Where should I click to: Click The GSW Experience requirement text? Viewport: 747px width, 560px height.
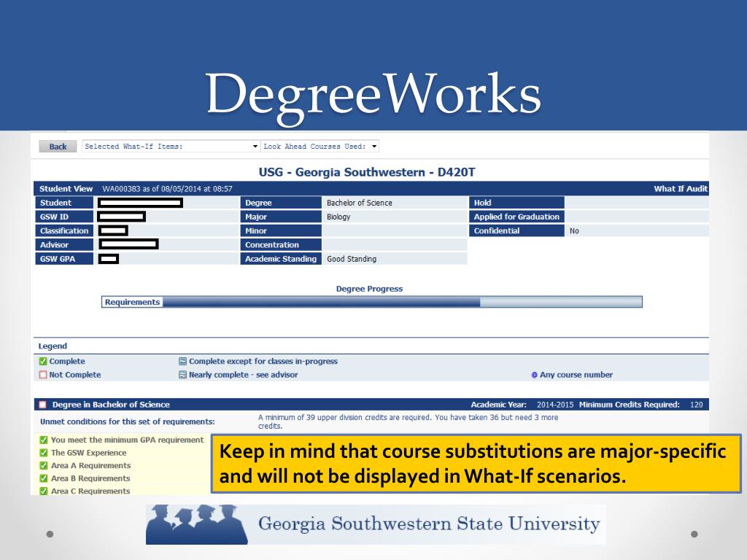click(x=88, y=452)
